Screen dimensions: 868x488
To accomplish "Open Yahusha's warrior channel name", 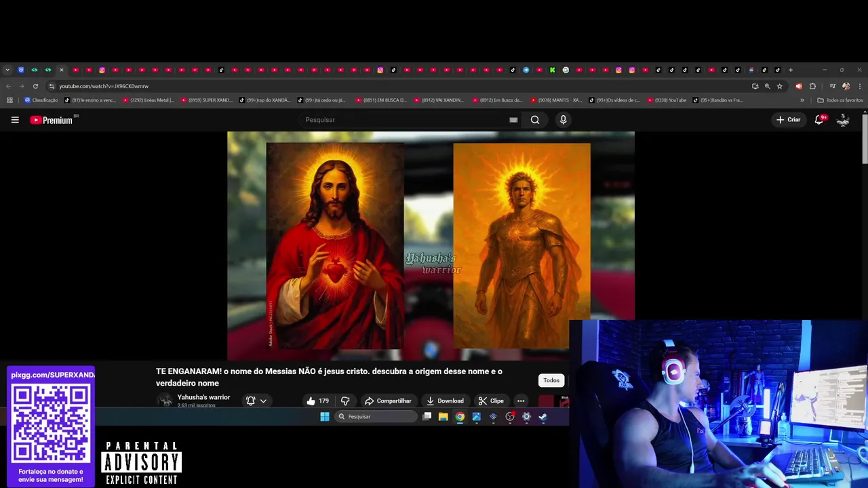I will (203, 397).
